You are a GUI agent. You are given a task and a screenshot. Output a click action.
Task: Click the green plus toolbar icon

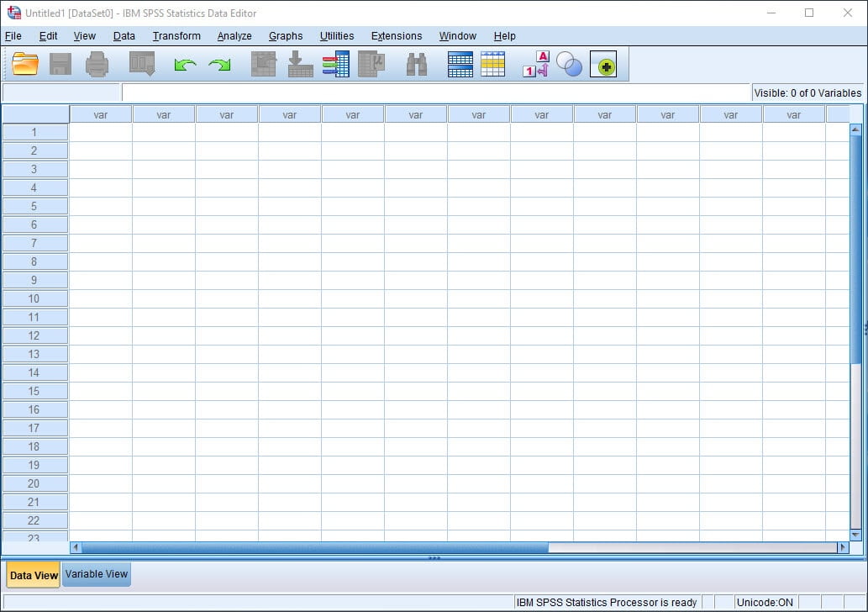(603, 64)
